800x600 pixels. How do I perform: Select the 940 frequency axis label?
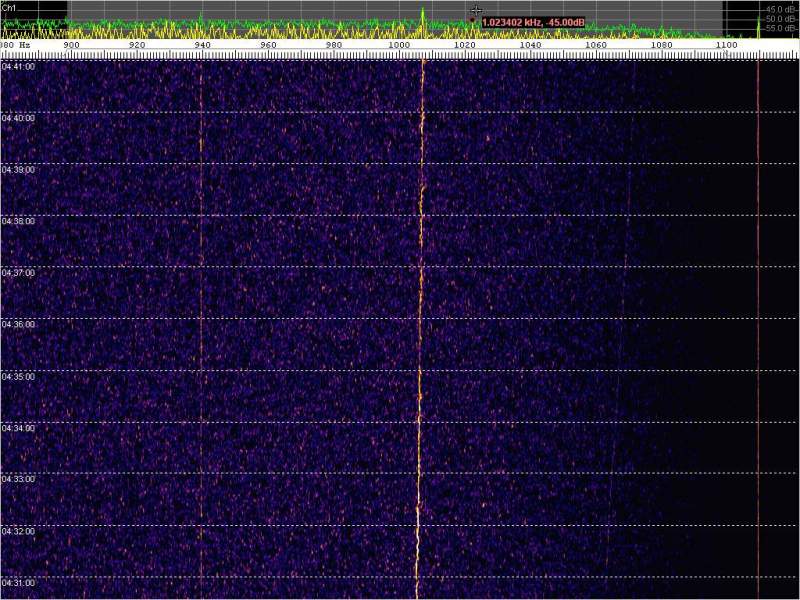203,45
